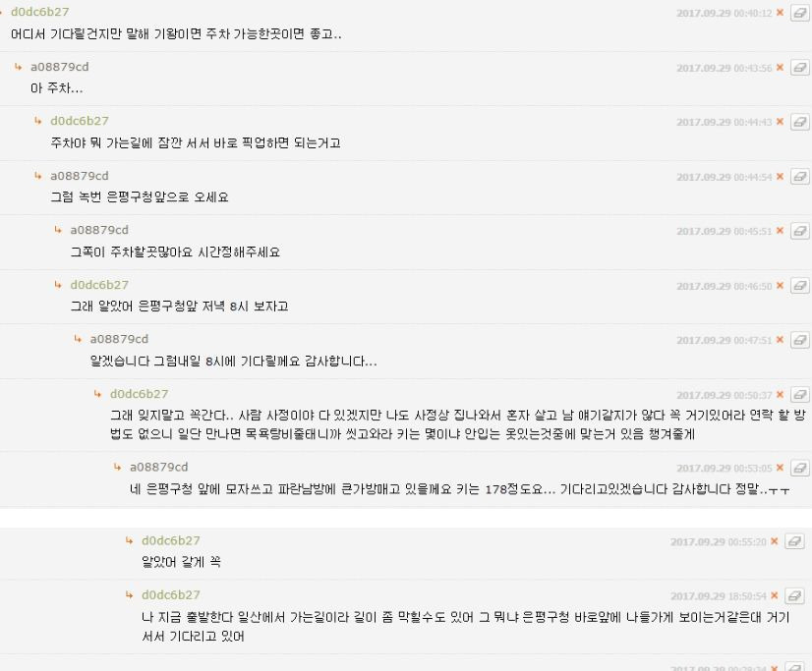Open user a08879cd on the 은평구청앞으로 오세요 reply
This screenshot has height=671, width=812.
pyautogui.click(x=80, y=176)
